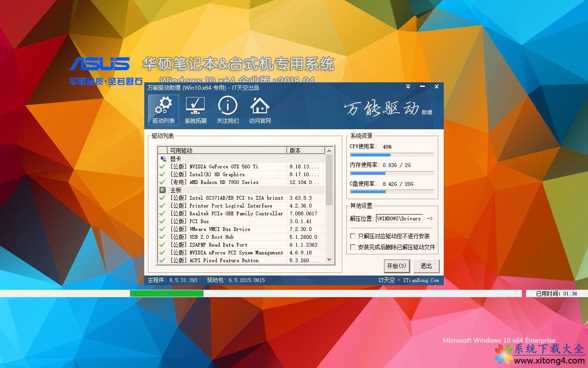Click the 驱动包: 6.5.2015.0615 status text
Viewport: 588px width, 368px height.
click(236, 280)
